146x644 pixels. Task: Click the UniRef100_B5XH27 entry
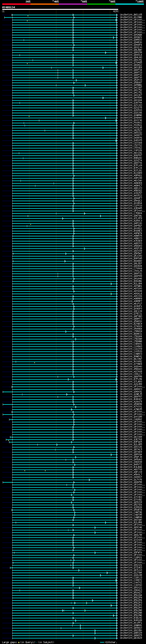tap(131, 593)
